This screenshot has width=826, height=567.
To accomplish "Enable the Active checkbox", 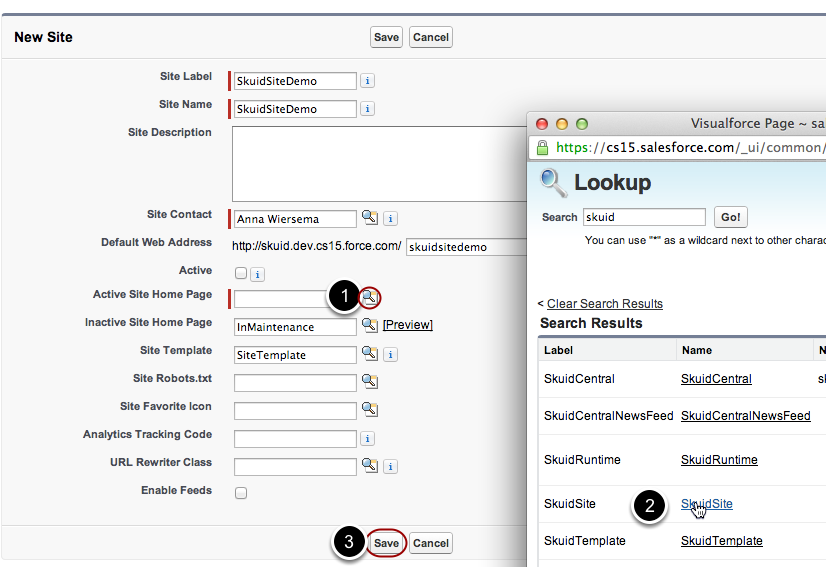I will [240, 273].
